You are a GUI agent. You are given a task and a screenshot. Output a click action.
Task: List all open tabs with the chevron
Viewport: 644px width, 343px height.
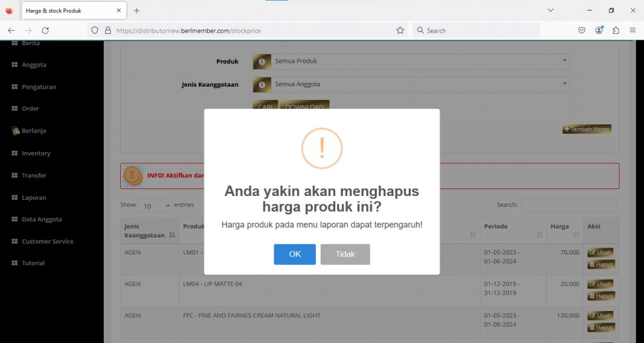pyautogui.click(x=550, y=11)
